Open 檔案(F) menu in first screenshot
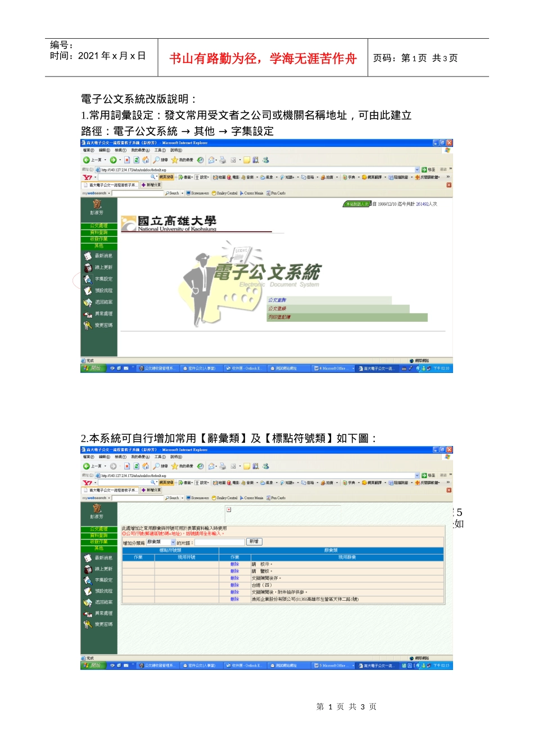 (88, 150)
